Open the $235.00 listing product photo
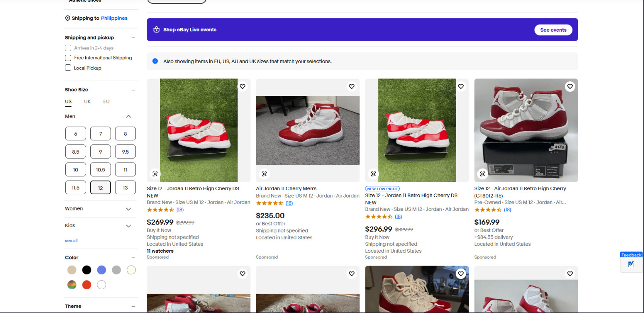Image resolution: width=644 pixels, height=313 pixels. (308, 130)
